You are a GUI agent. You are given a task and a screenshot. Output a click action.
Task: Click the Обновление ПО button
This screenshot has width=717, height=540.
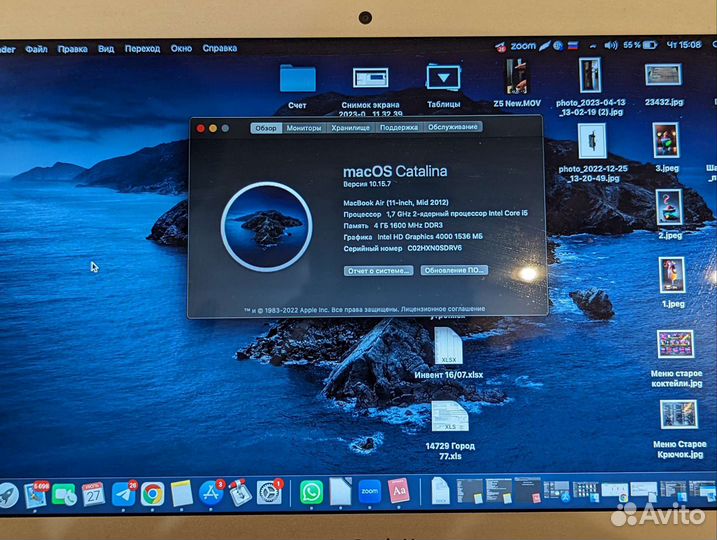(x=454, y=270)
